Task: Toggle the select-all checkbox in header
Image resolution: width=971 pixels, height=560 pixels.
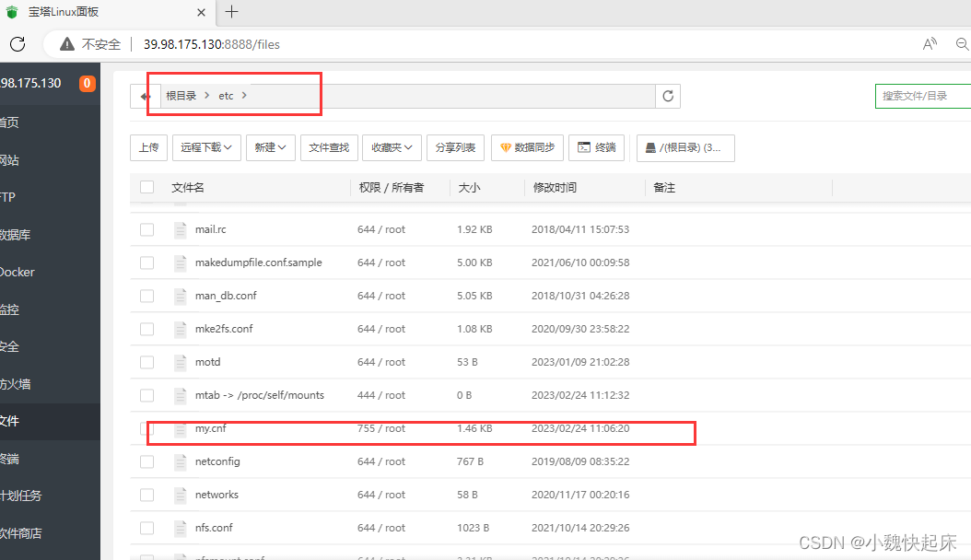Action: tap(146, 187)
